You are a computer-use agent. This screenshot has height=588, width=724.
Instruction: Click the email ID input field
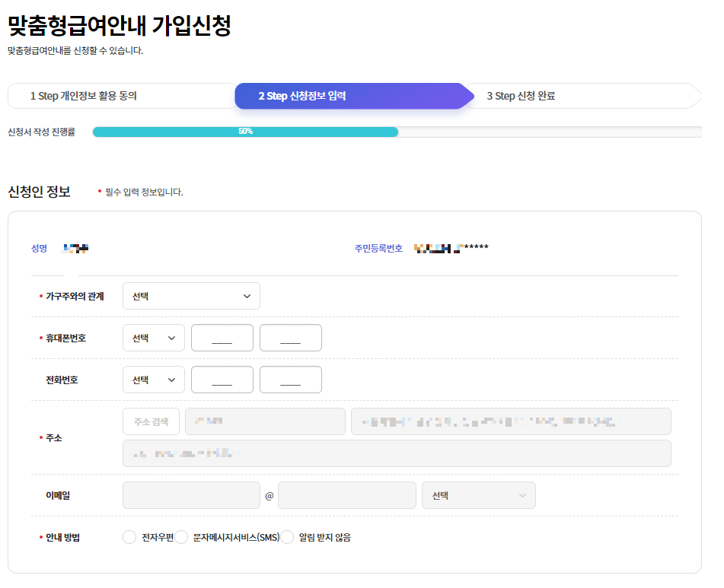point(191,494)
